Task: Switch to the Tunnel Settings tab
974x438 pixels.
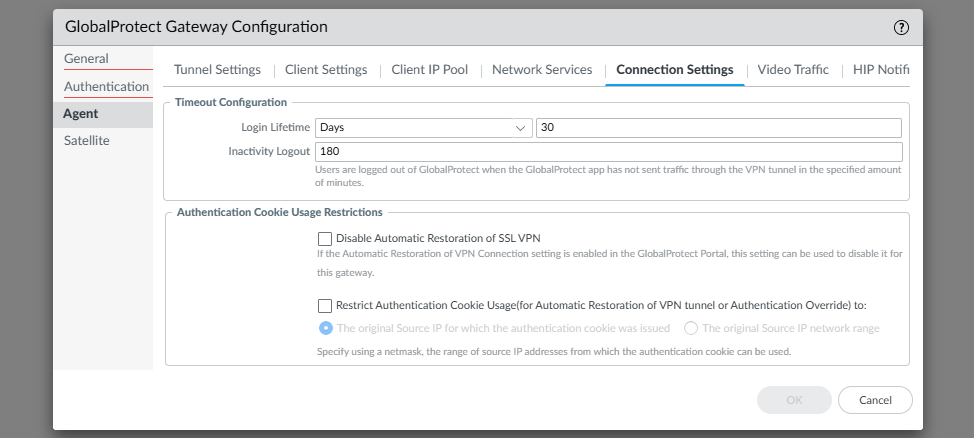Action: [217, 70]
